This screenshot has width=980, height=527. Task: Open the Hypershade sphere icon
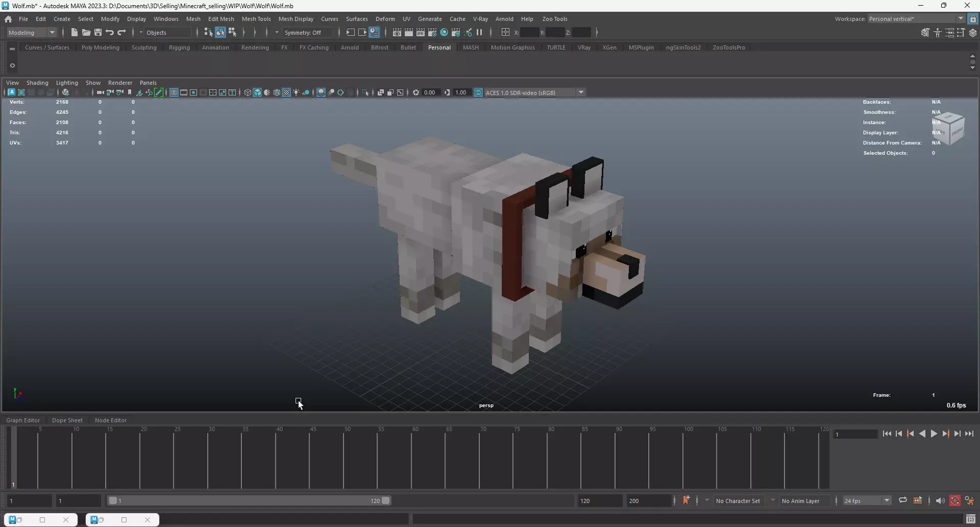(x=444, y=32)
